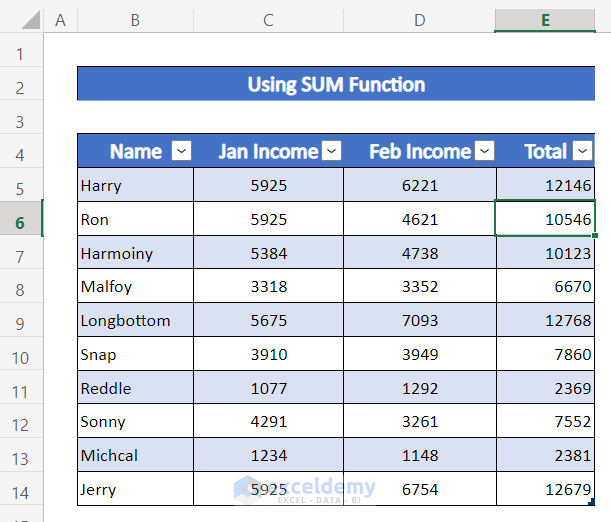Select row 10 header
This screenshot has height=522, width=611.
click(x=21, y=355)
